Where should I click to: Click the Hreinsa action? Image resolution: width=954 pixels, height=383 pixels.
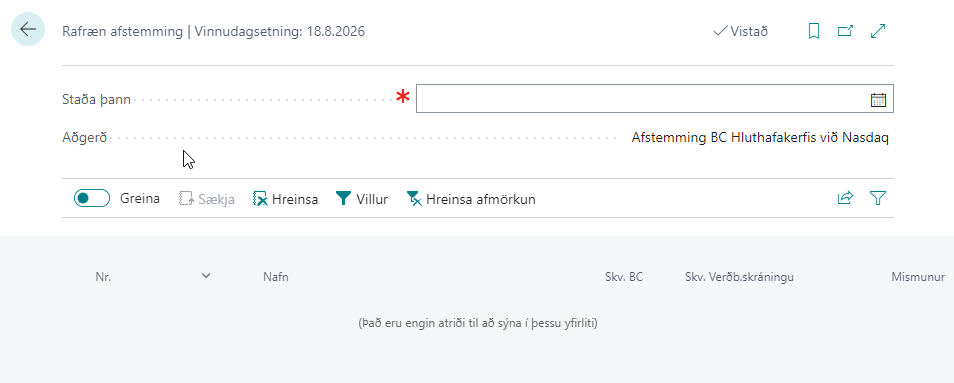coord(285,199)
